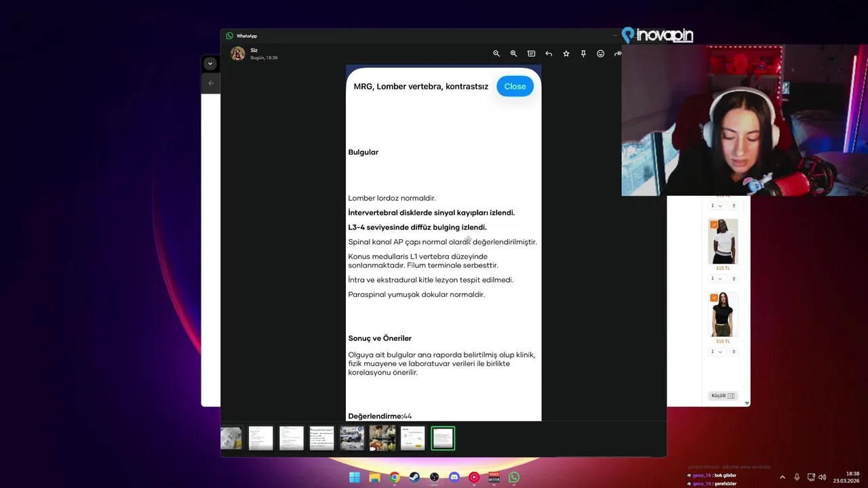Open network status tray icon
The image size is (868, 488).
(x=811, y=477)
